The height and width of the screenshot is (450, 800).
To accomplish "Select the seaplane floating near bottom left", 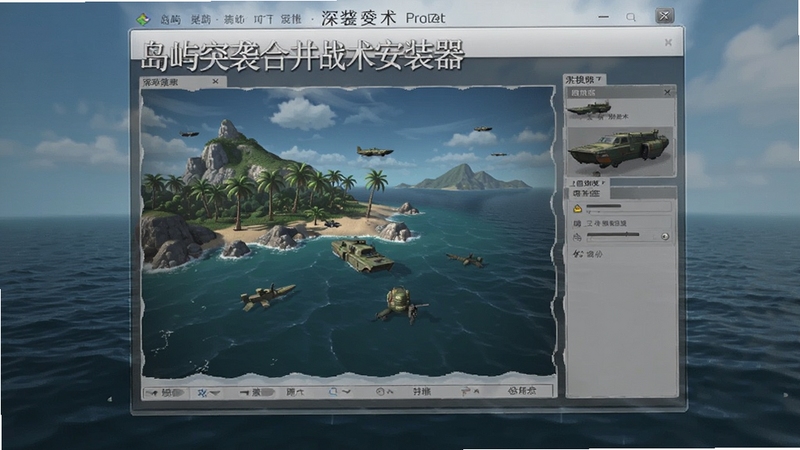I will 268,297.
